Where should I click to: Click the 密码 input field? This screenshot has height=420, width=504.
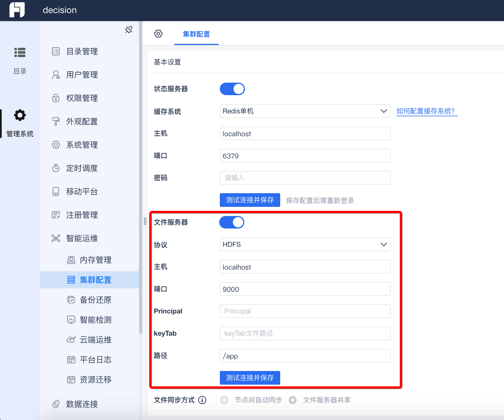(x=305, y=178)
